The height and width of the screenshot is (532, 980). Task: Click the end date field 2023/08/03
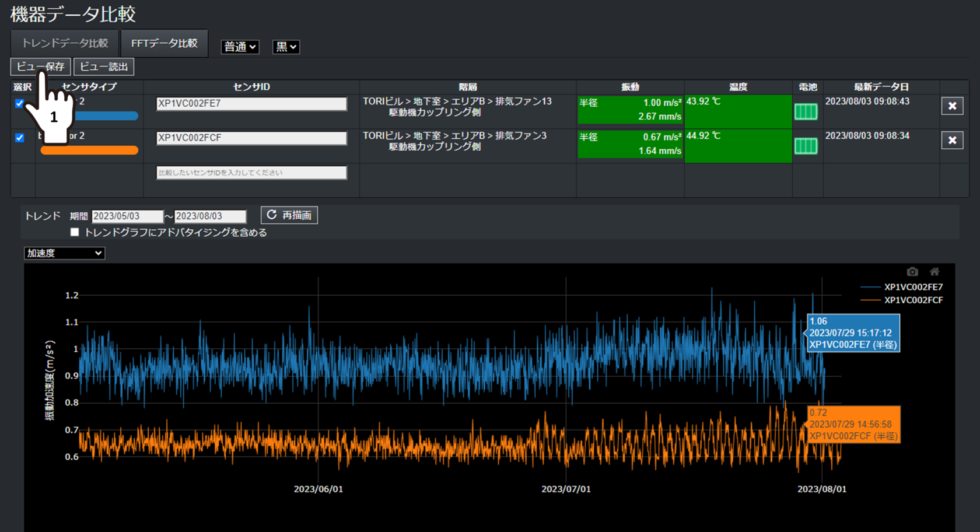click(x=210, y=216)
